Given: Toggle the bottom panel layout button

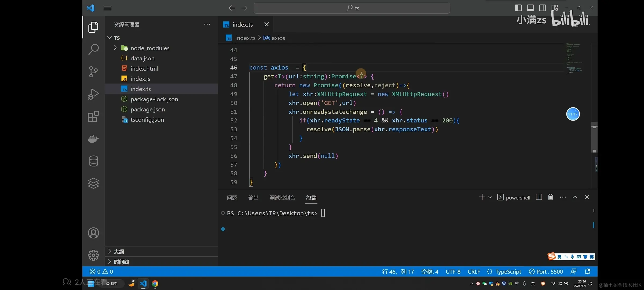Looking at the screenshot, I should pos(530,8).
